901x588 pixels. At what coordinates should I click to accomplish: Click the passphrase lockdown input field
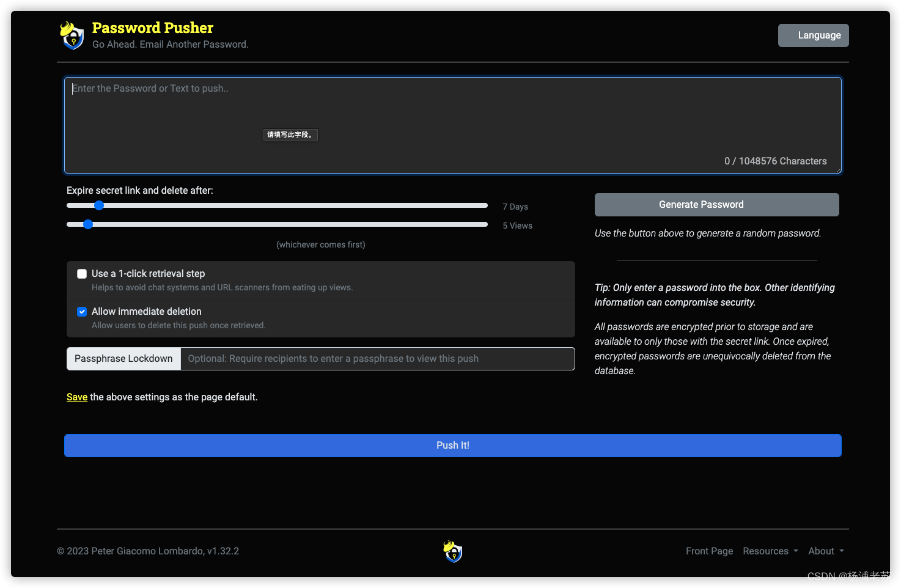[x=378, y=359]
